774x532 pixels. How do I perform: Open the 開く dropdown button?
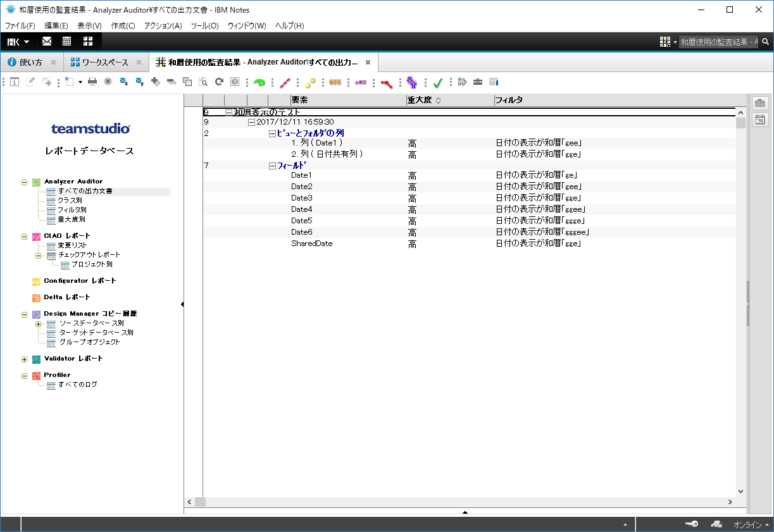tap(18, 42)
